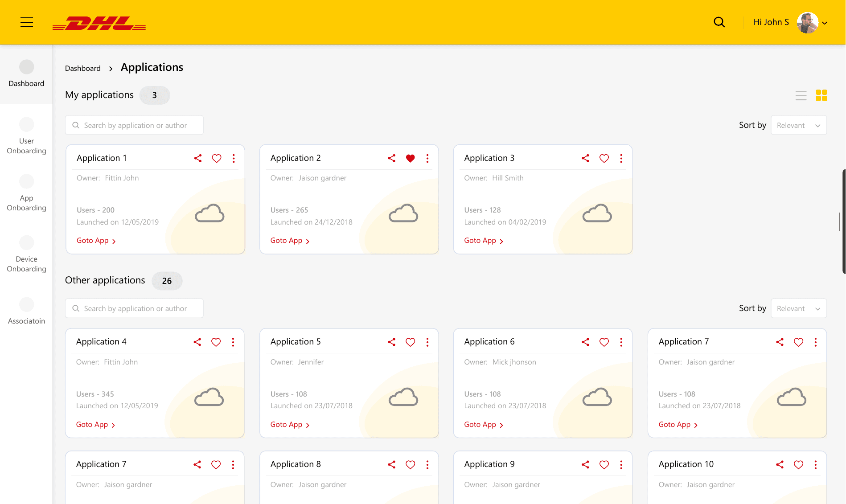Open more options for Application 2

pos(427,158)
